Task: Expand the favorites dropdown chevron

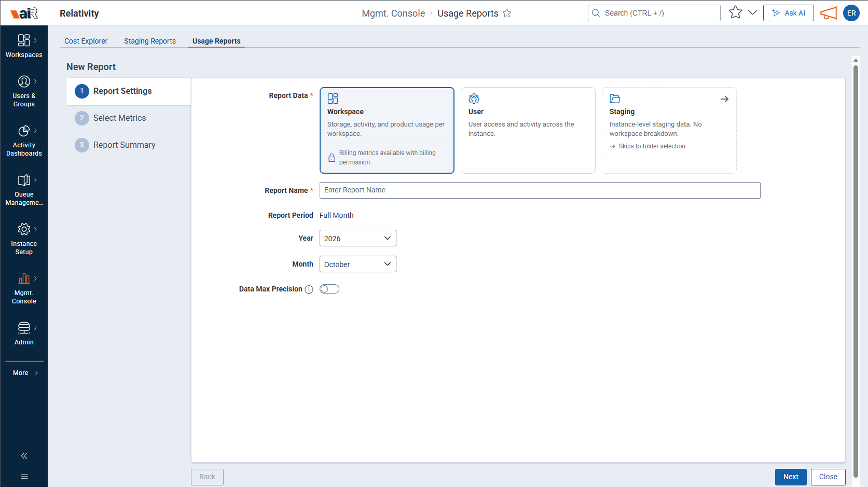Action: [752, 12]
